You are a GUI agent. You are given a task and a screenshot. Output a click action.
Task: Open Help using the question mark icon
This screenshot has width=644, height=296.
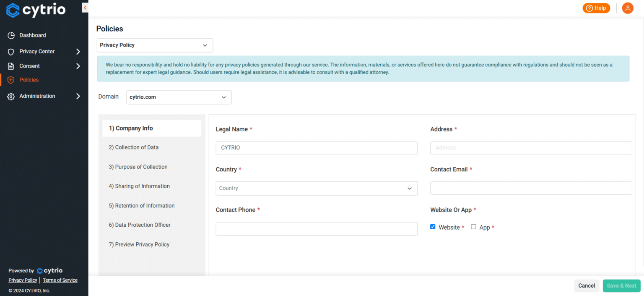click(x=589, y=8)
